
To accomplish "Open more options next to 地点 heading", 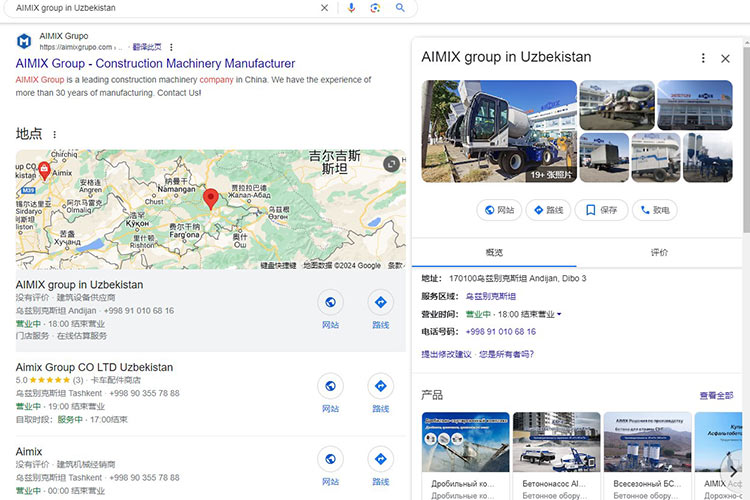I will tap(55, 134).
